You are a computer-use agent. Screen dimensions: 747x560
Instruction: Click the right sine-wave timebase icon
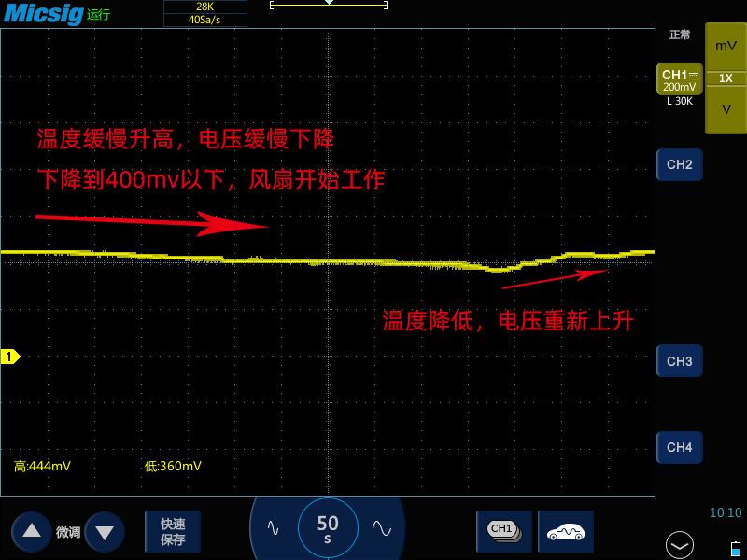pos(379,527)
